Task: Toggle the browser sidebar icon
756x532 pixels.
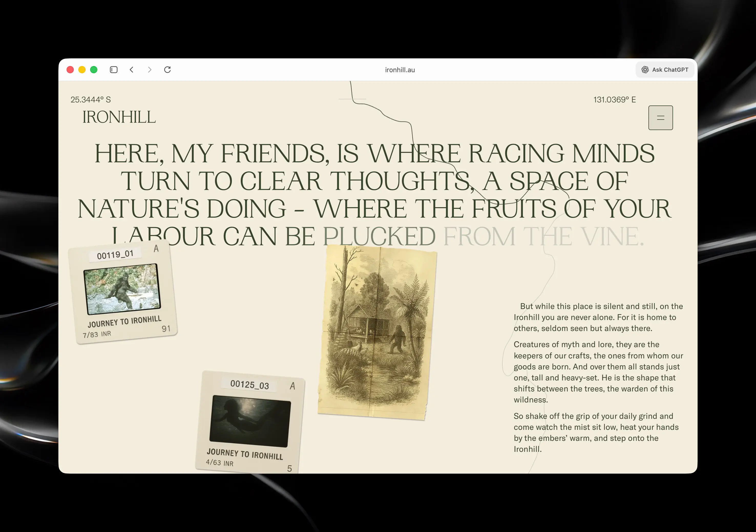Action: tap(114, 69)
